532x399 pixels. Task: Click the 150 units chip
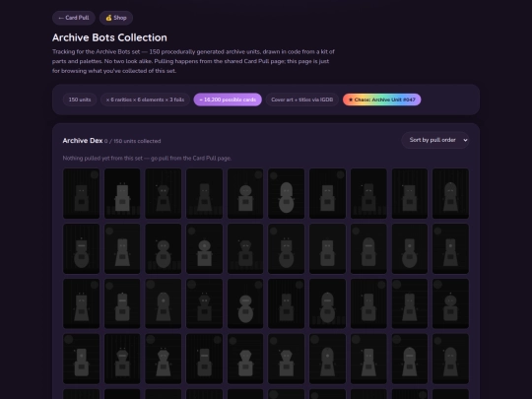80,100
